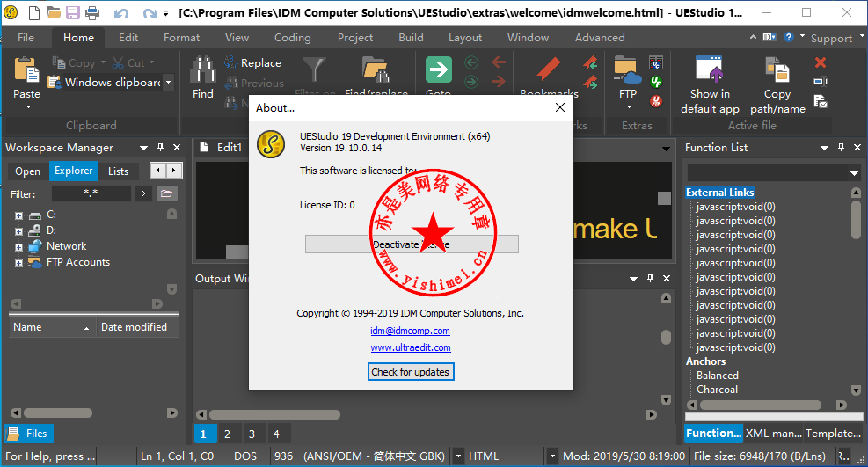
Task: Switch to the Format ribbon tab
Action: (x=181, y=38)
